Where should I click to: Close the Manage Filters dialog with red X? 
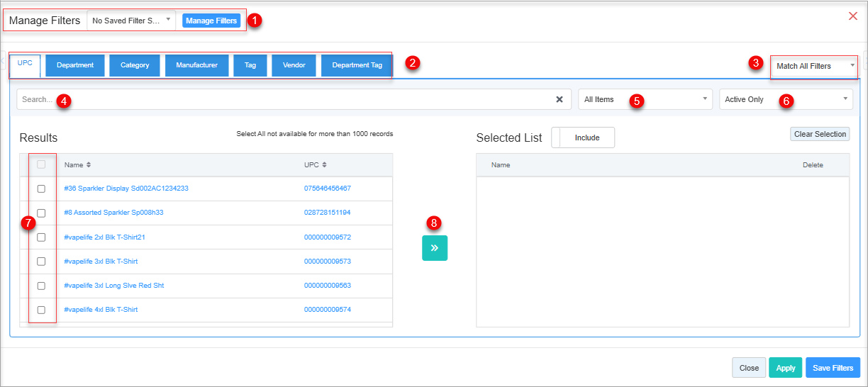pyautogui.click(x=853, y=16)
